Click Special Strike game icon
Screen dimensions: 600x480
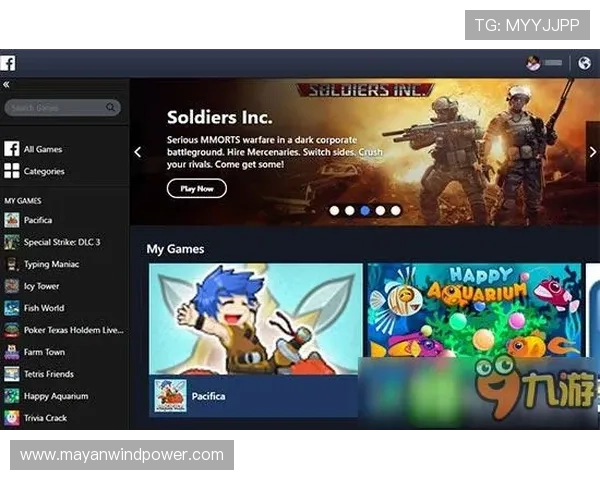pyautogui.click(x=12, y=242)
